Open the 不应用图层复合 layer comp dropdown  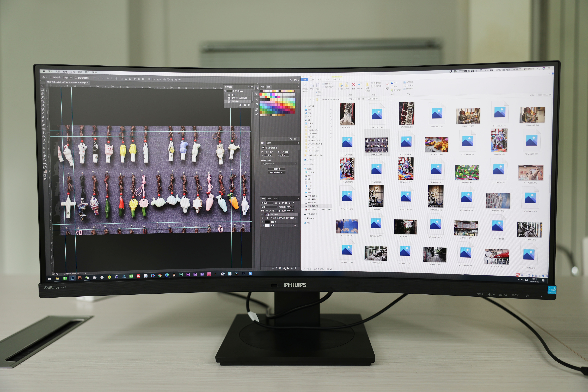pyautogui.click(x=279, y=164)
